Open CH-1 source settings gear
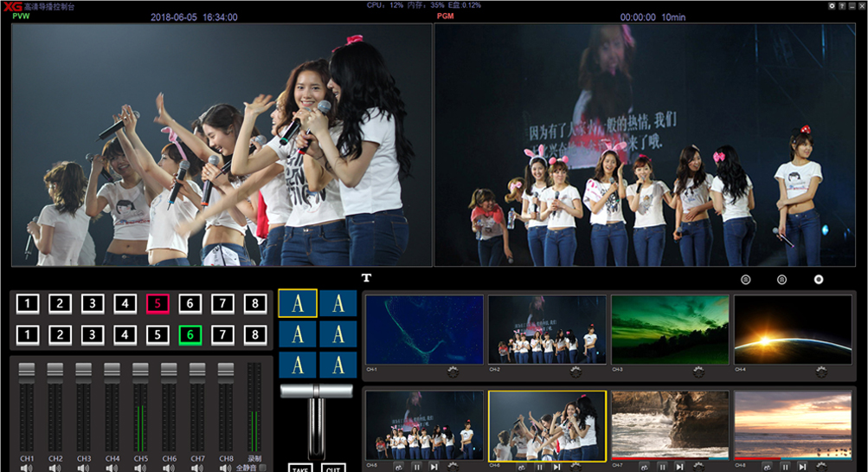The height and width of the screenshot is (472, 868). (x=452, y=372)
